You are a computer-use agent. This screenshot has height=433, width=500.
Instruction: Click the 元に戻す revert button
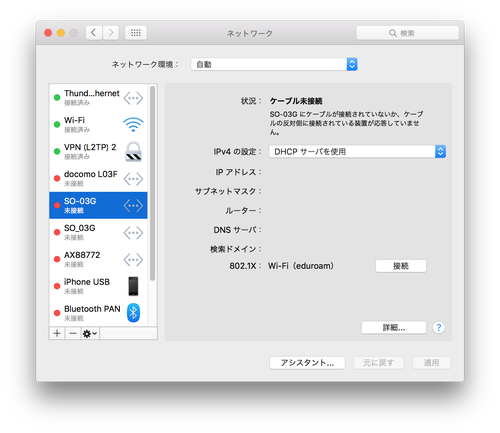point(379,363)
